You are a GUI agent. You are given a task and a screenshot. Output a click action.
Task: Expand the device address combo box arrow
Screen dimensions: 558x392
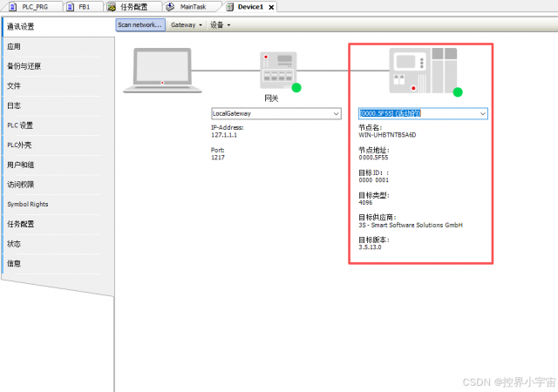pos(482,113)
